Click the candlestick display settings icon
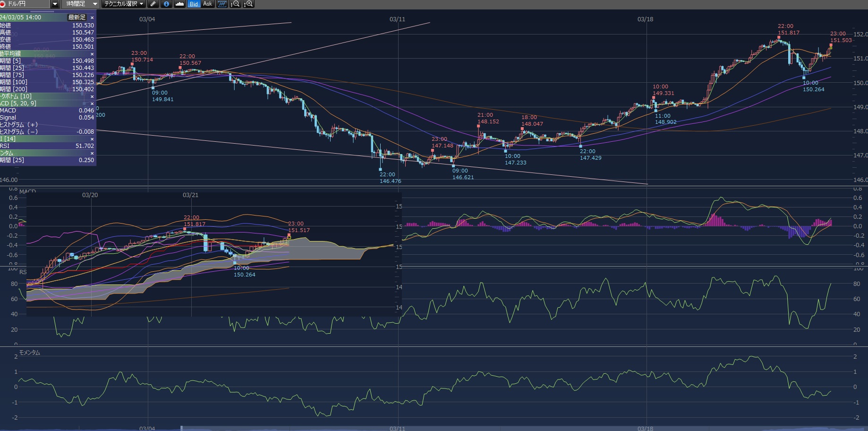This screenshot has width=868, height=431. (222, 4)
